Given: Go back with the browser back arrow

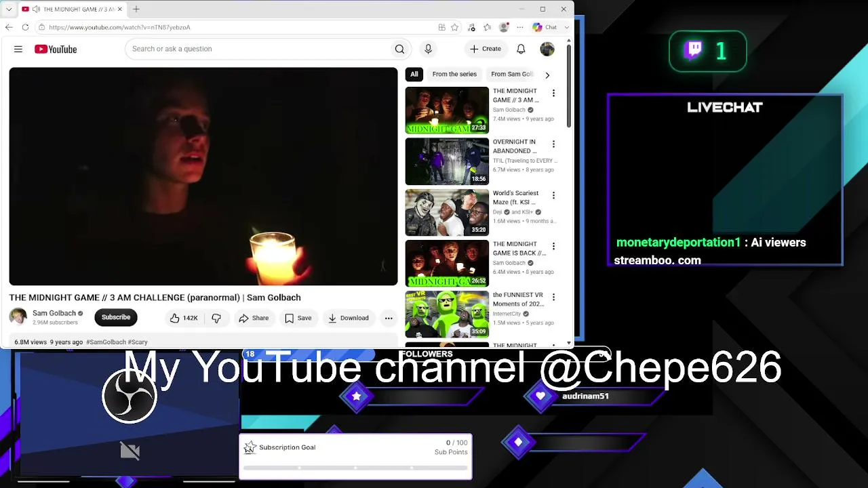Looking at the screenshot, I should [9, 27].
